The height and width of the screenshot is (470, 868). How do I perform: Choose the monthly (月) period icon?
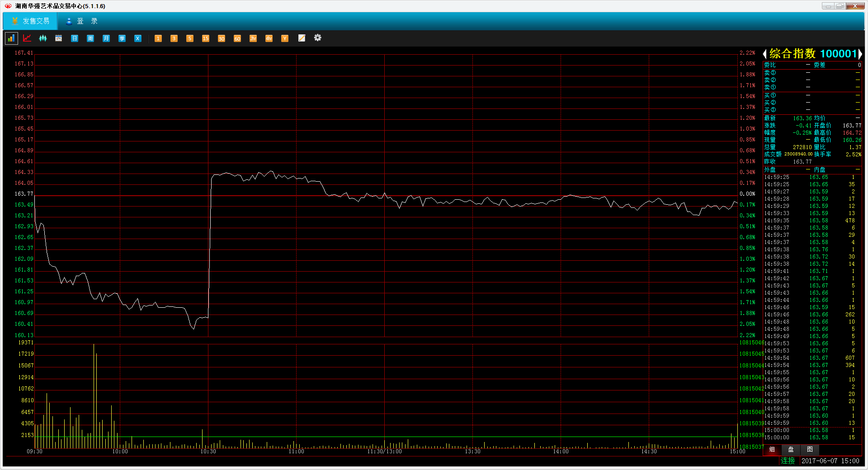point(106,38)
